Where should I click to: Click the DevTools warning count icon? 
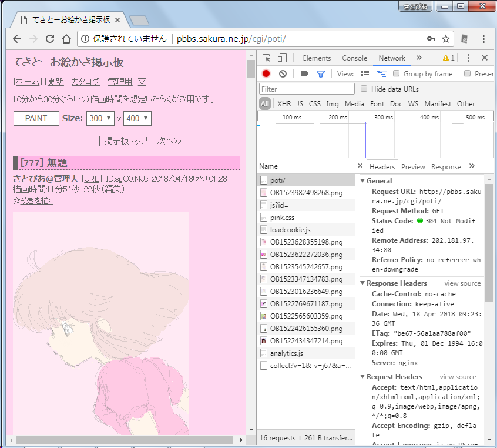448,58
